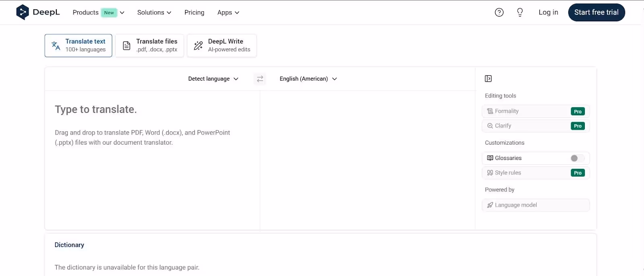Click the swap languages arrows icon
Viewport: 644px width, 276px height.
260,79
